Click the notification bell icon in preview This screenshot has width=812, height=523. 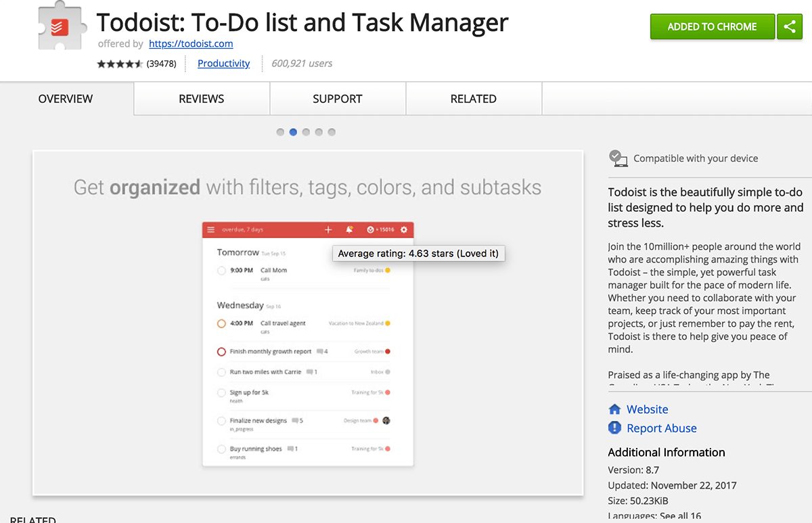pos(349,230)
